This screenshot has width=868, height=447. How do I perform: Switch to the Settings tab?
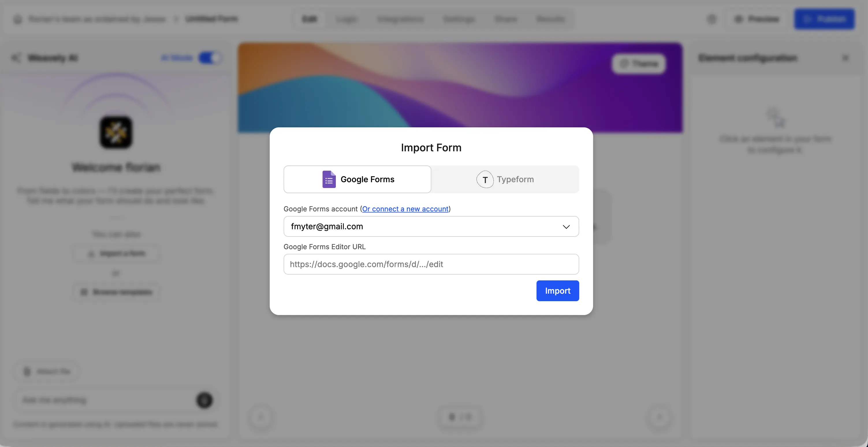pos(459,19)
